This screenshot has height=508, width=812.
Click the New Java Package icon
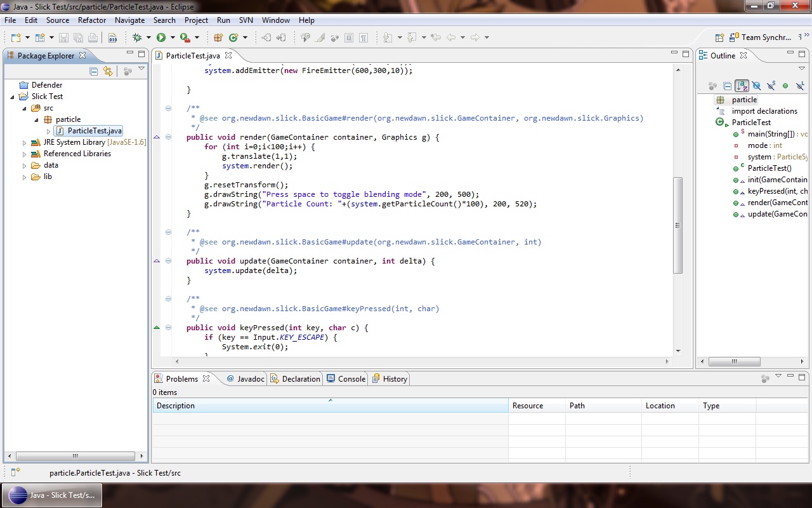[218, 37]
